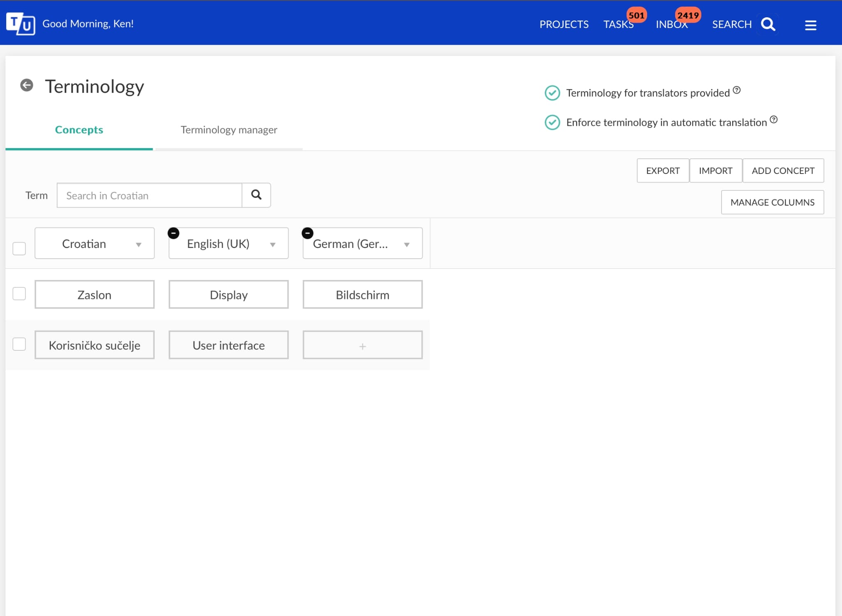Click the 501 tasks badge

point(636,15)
